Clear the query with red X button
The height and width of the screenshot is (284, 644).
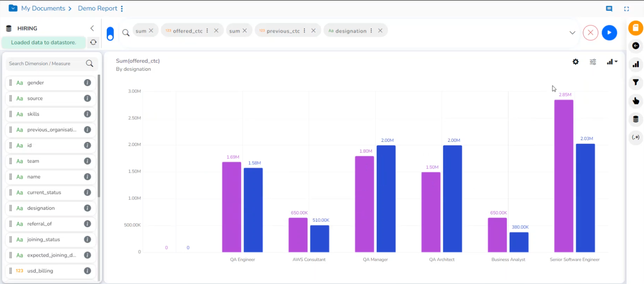tap(591, 33)
